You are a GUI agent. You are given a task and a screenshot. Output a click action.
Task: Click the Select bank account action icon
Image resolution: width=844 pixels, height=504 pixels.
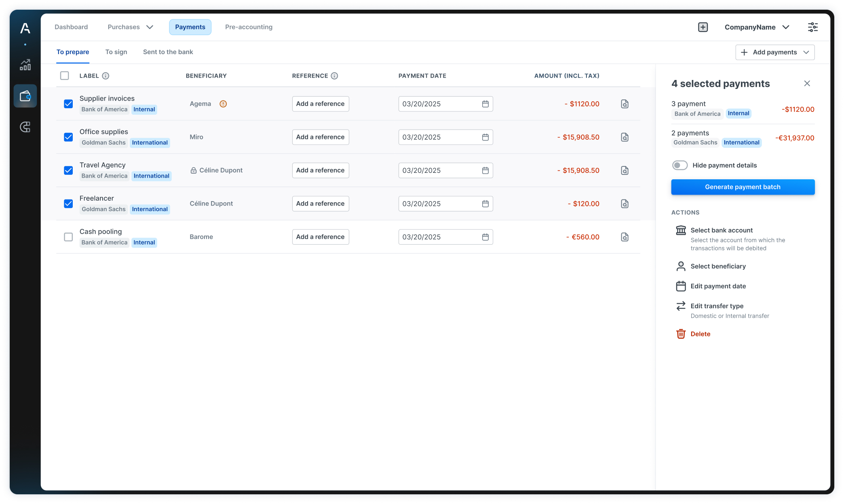[681, 230]
